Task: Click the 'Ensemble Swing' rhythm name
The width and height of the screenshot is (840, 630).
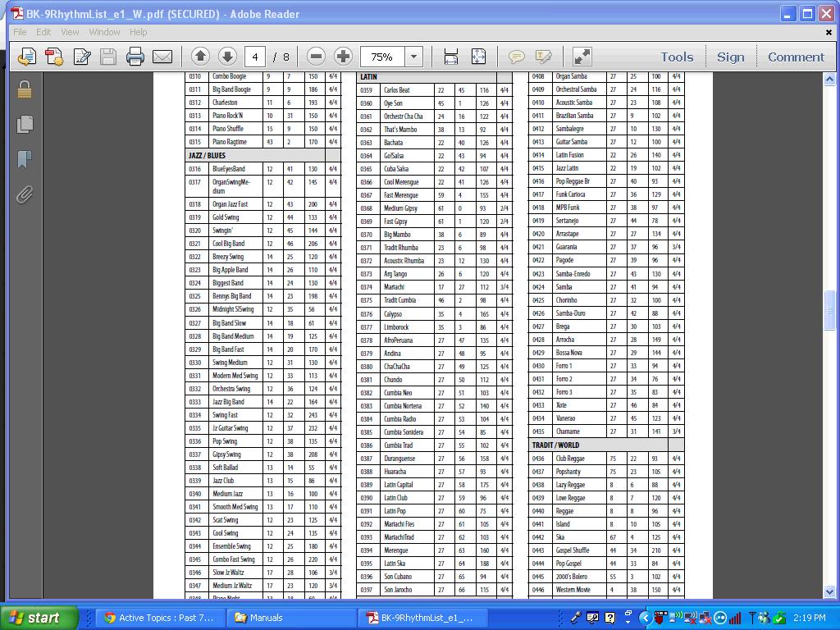Action: (231, 546)
